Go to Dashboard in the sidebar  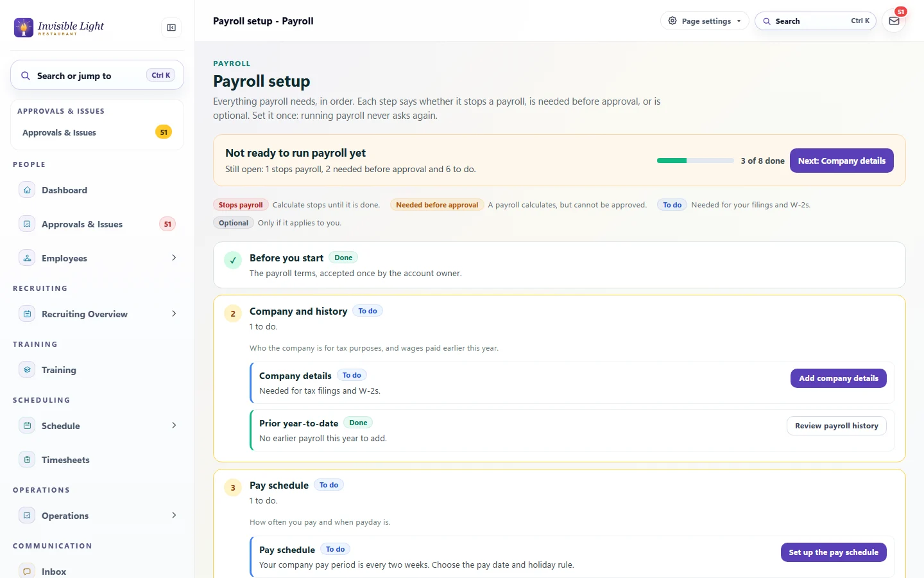(x=97, y=190)
